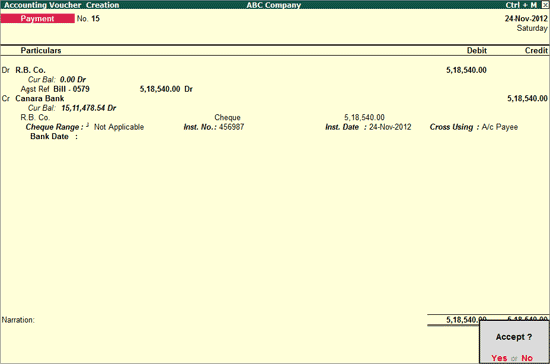Select the R.B. Co. debit ledger
550x364 pixels.
[30, 70]
